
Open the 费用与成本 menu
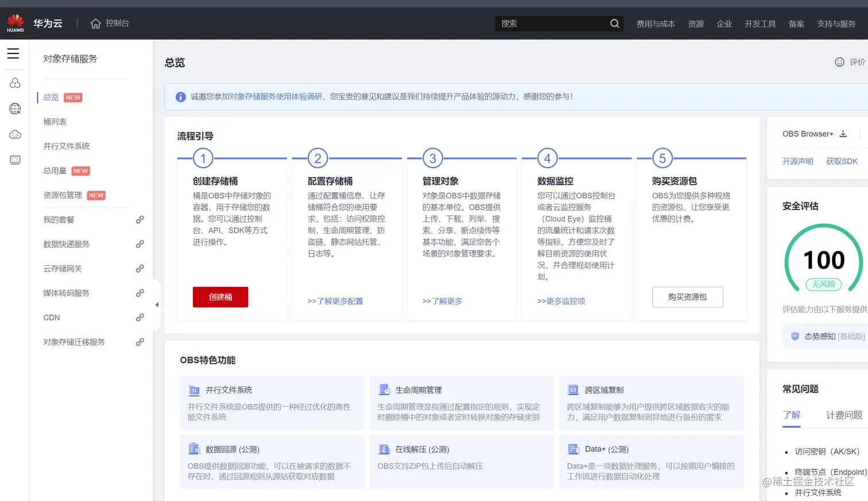pyautogui.click(x=656, y=24)
